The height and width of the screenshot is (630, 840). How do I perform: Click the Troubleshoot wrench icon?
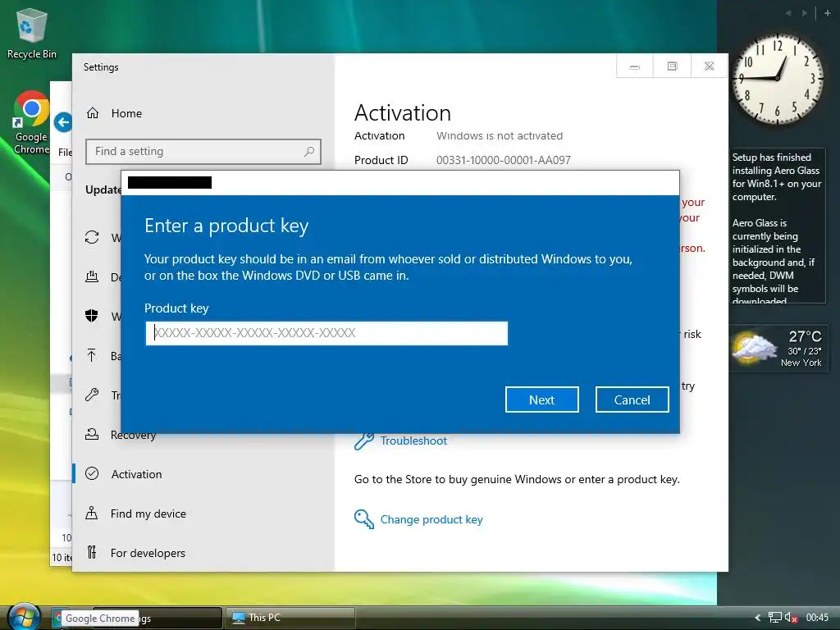pyautogui.click(x=363, y=441)
